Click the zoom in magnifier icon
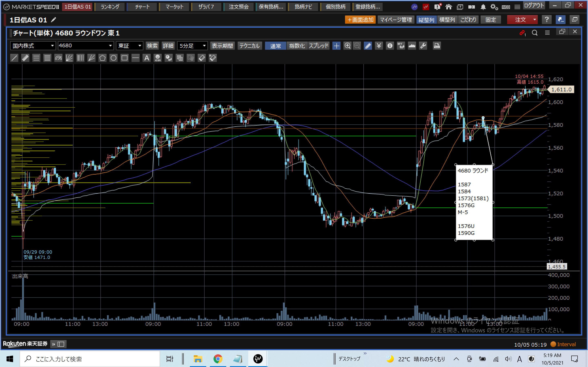The width and height of the screenshot is (588, 367). [347, 46]
